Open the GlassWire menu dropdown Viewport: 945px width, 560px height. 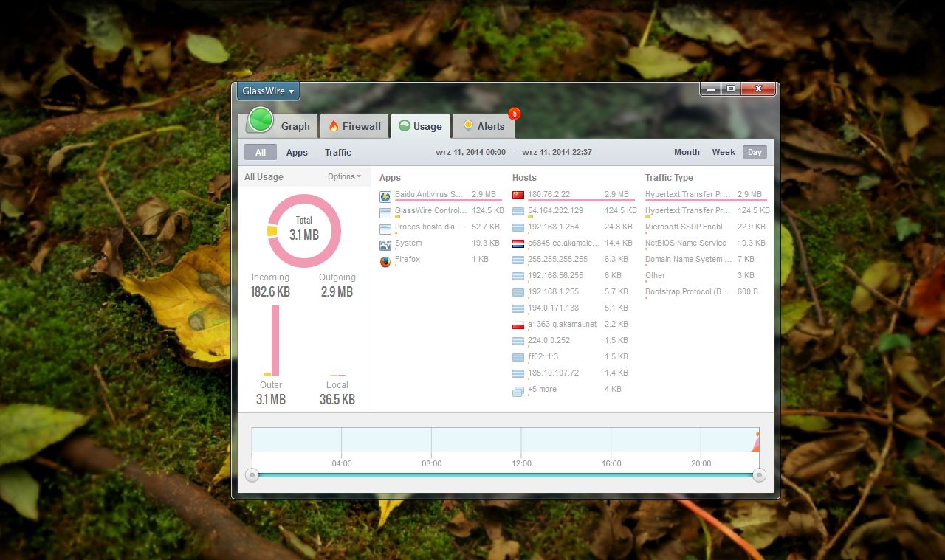268,91
